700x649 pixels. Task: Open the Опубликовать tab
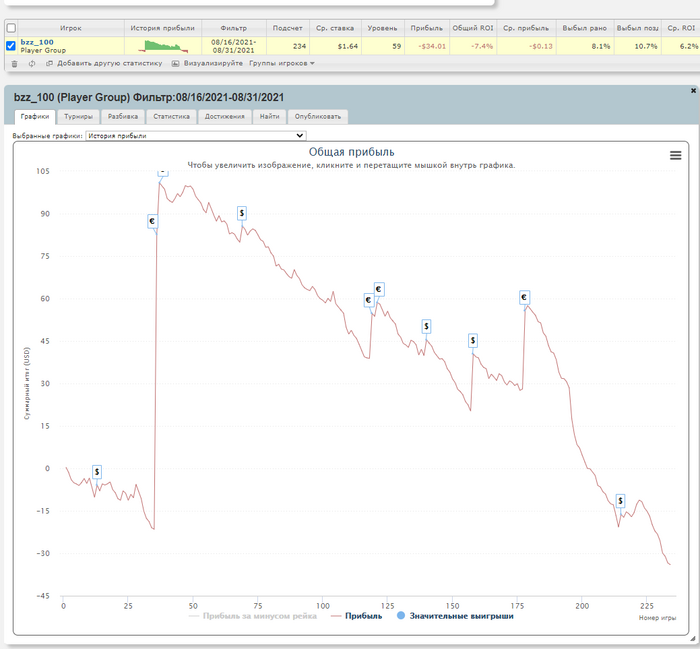(x=318, y=116)
